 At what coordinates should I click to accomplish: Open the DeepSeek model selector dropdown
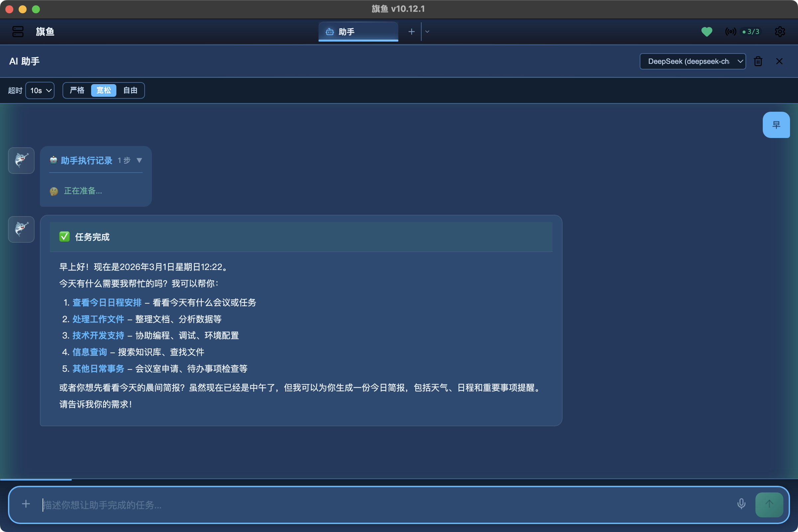(692, 62)
